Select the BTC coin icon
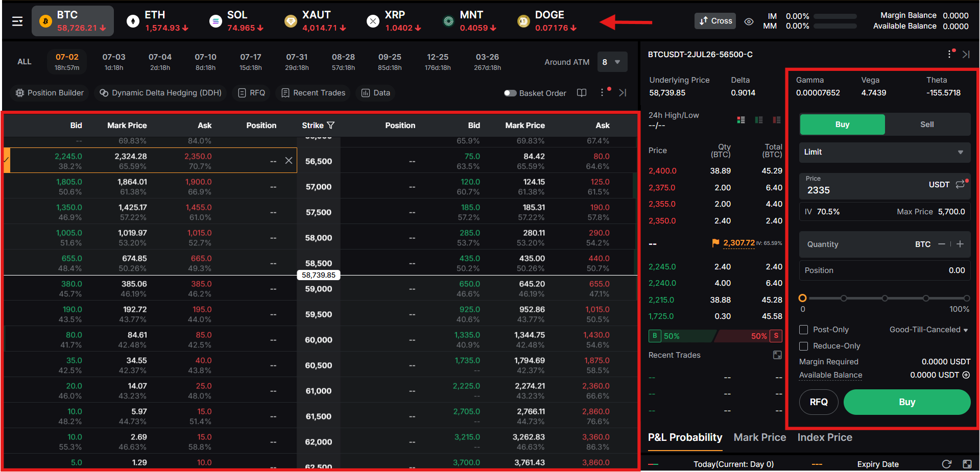980x472 pixels. coord(45,21)
